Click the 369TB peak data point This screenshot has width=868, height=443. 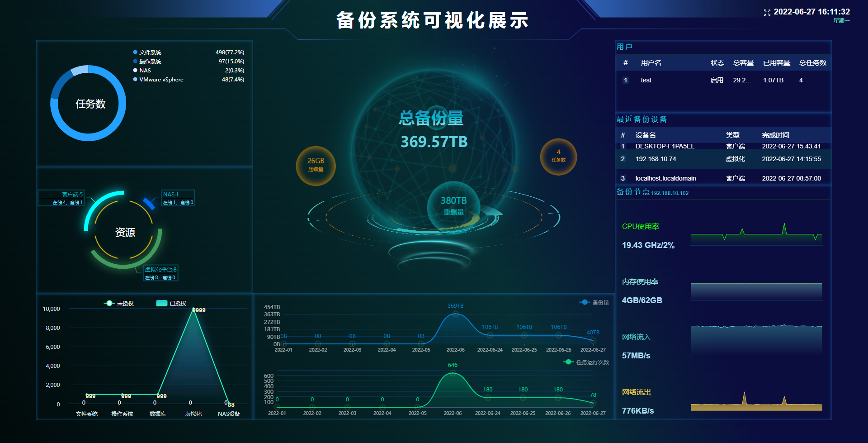coord(455,314)
